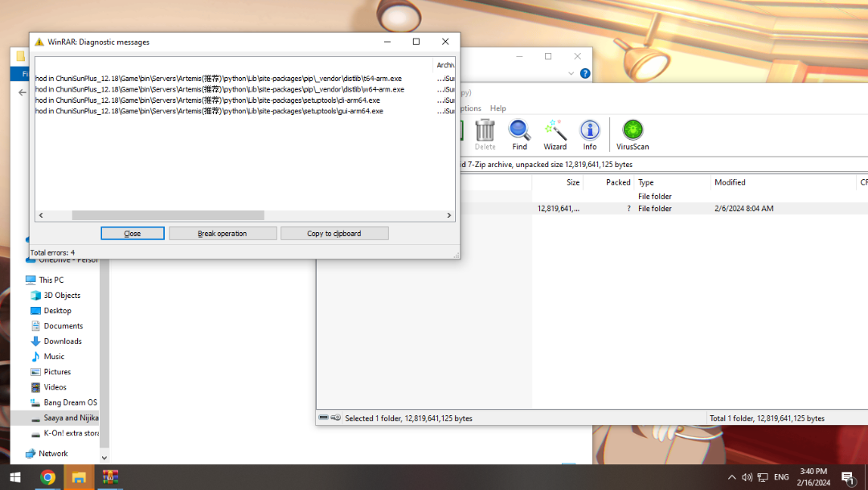Click the Info toolbar icon
The image size is (868, 490).
pyautogui.click(x=590, y=134)
